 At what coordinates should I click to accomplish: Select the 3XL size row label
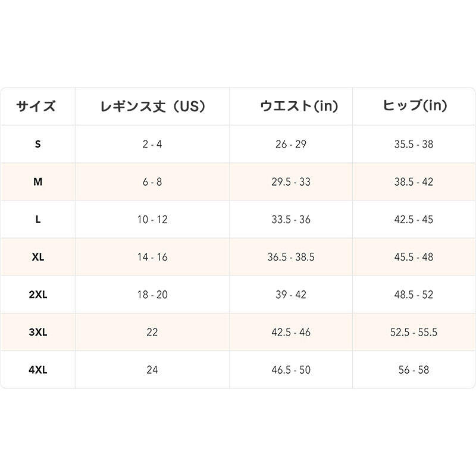[38, 332]
